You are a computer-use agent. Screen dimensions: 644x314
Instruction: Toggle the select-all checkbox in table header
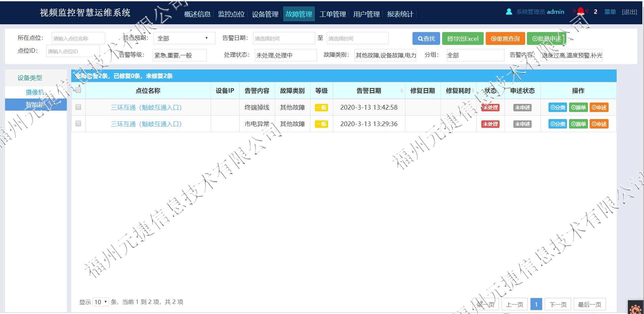(78, 90)
